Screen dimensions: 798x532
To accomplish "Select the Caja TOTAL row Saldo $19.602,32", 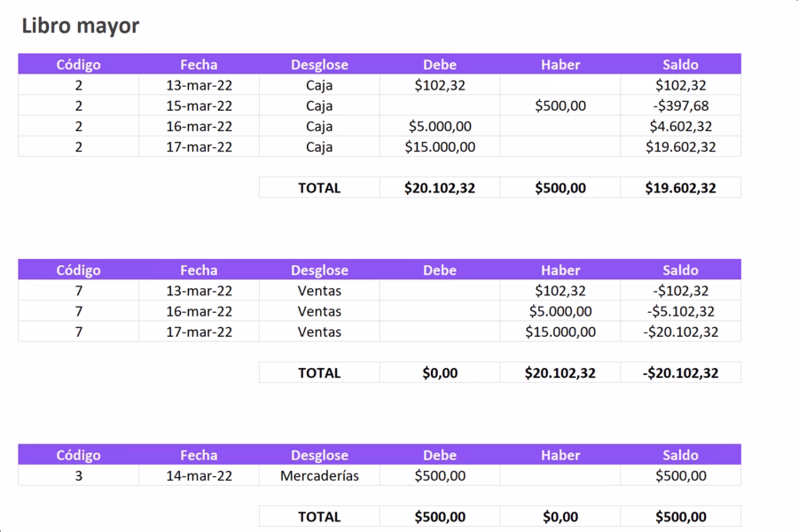I will 680,188.
